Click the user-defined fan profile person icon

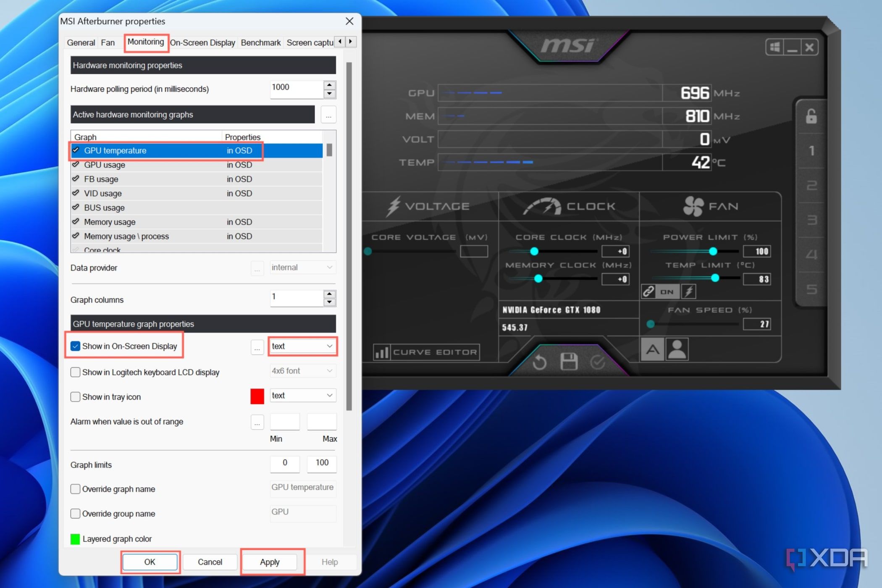(677, 349)
